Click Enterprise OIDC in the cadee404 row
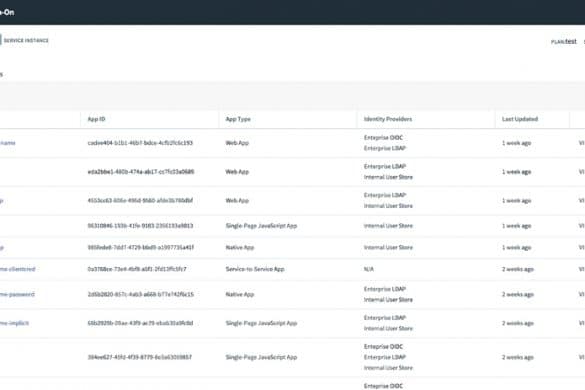The height and width of the screenshot is (390, 585). click(383, 138)
